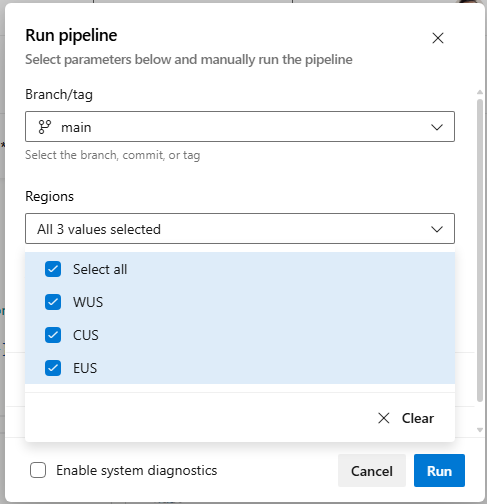Screen dimensions: 487x504
Task: Choose the EUS option in the list
Action: point(240,368)
